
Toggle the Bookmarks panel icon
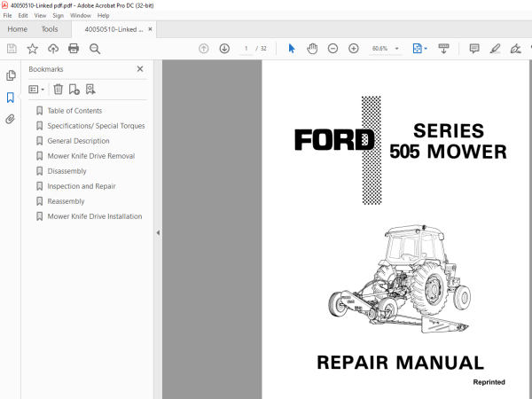11,98
